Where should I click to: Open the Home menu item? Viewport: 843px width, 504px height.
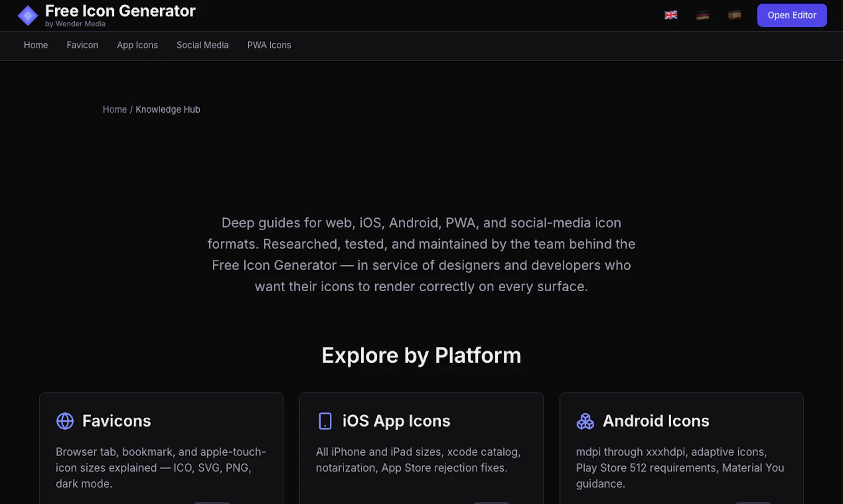click(x=36, y=45)
